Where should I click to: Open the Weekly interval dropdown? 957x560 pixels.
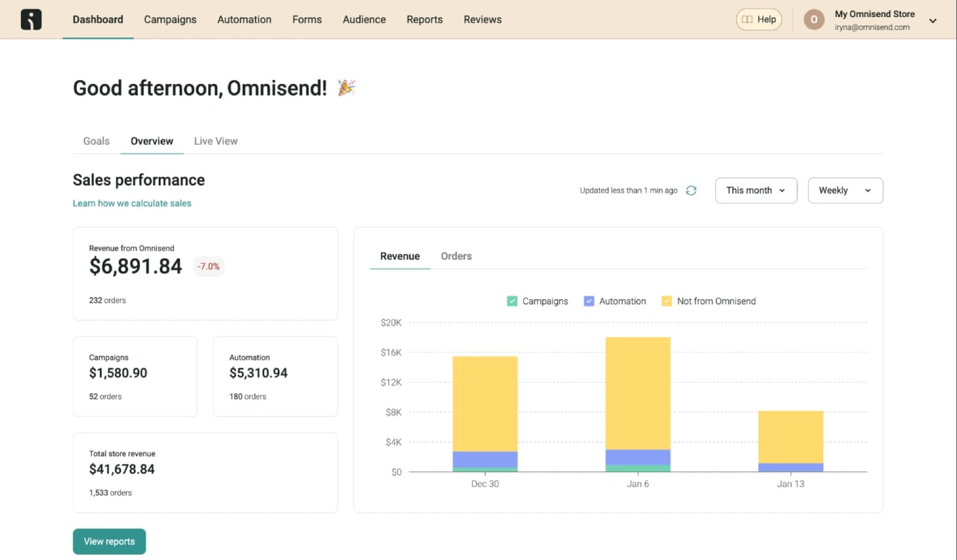click(845, 190)
